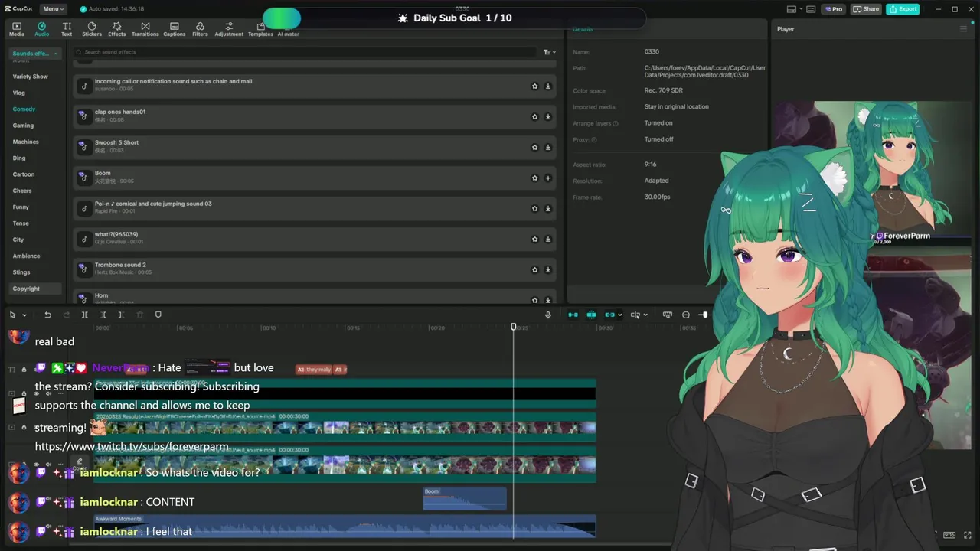Download the Swoosh 5 Short sound

coord(548,148)
